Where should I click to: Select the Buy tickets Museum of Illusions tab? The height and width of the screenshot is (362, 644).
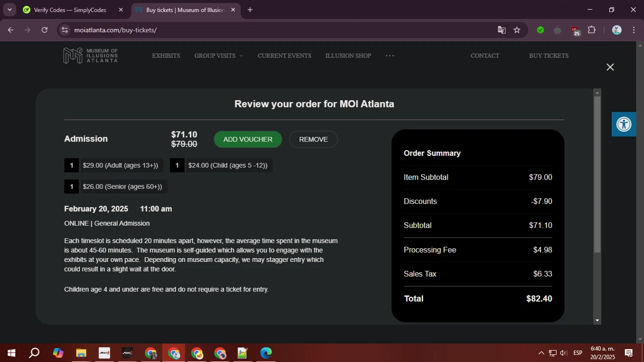click(185, 10)
